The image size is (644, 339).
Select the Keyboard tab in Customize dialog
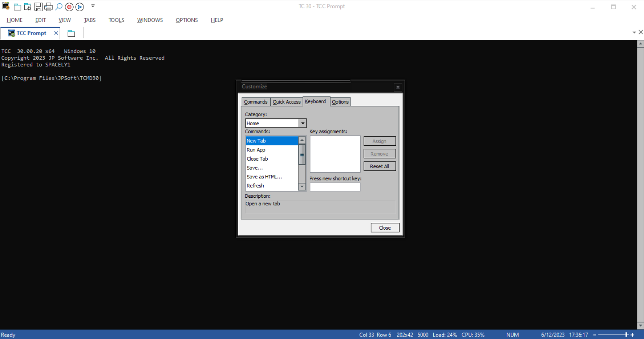tap(316, 101)
